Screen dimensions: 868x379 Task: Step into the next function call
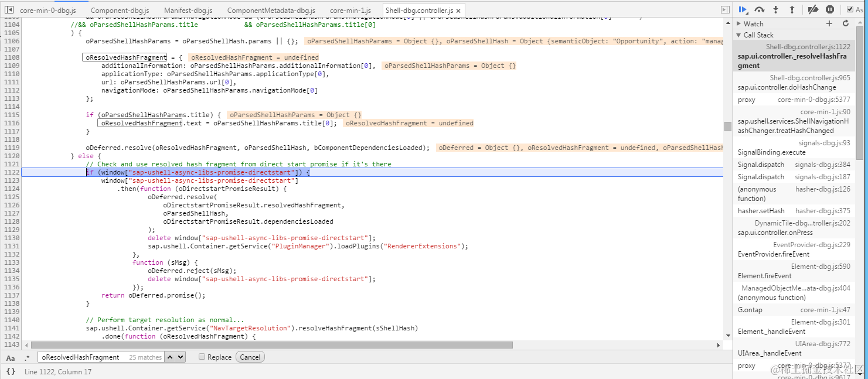(776, 9)
